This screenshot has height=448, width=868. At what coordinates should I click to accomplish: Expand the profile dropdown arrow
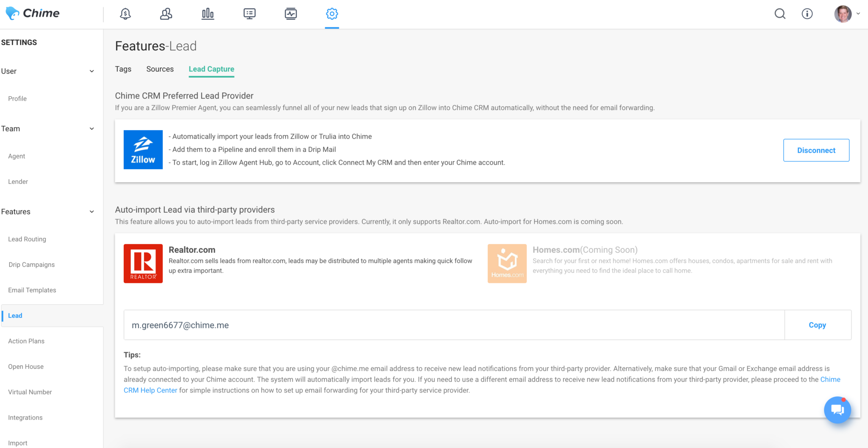click(x=858, y=14)
